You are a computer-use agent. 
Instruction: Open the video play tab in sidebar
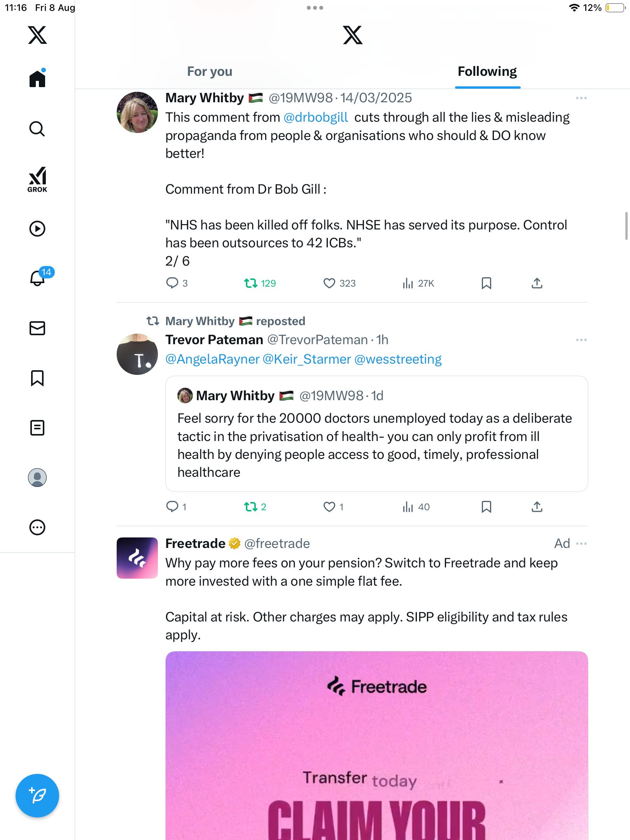[37, 229]
